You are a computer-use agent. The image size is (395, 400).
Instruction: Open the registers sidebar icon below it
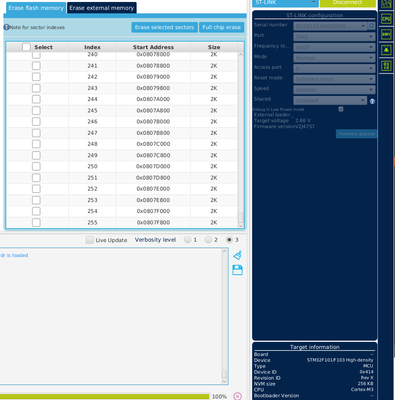[386, 66]
